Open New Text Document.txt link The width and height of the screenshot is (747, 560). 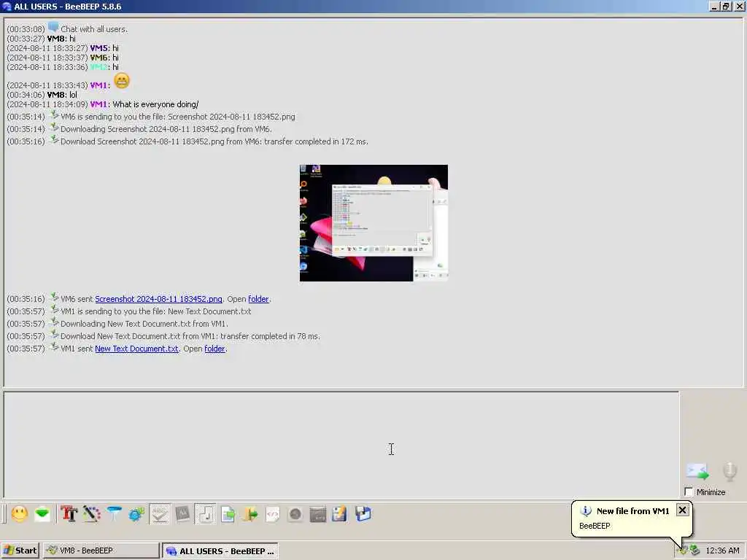[136, 349]
